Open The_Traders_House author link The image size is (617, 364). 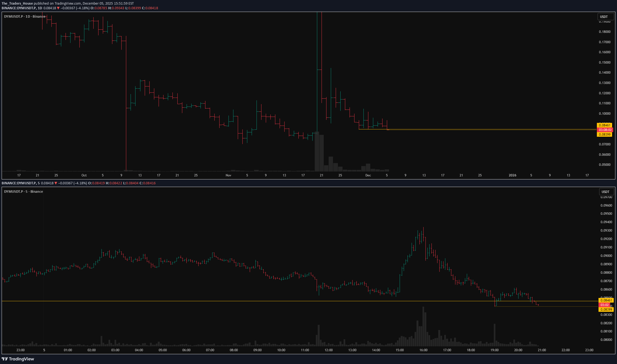(x=17, y=4)
